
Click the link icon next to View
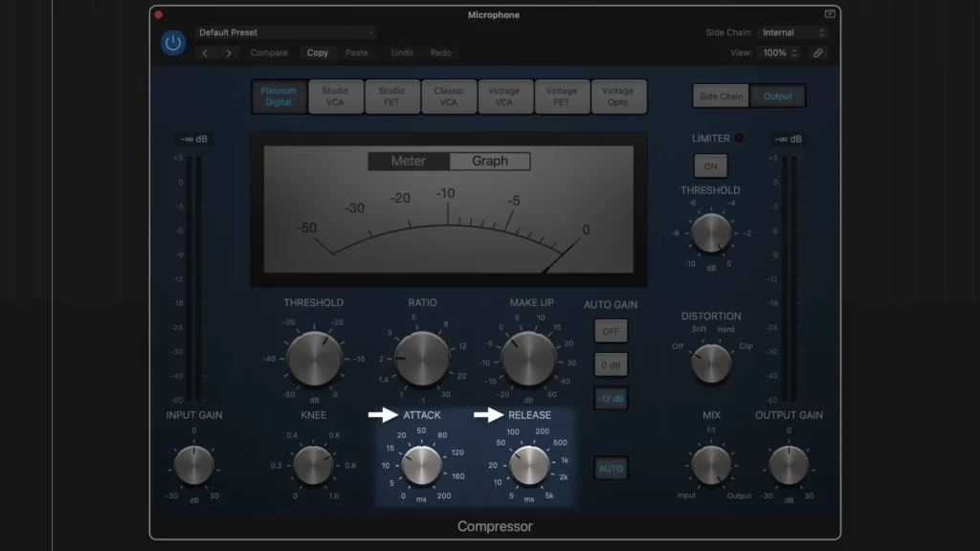coord(817,54)
